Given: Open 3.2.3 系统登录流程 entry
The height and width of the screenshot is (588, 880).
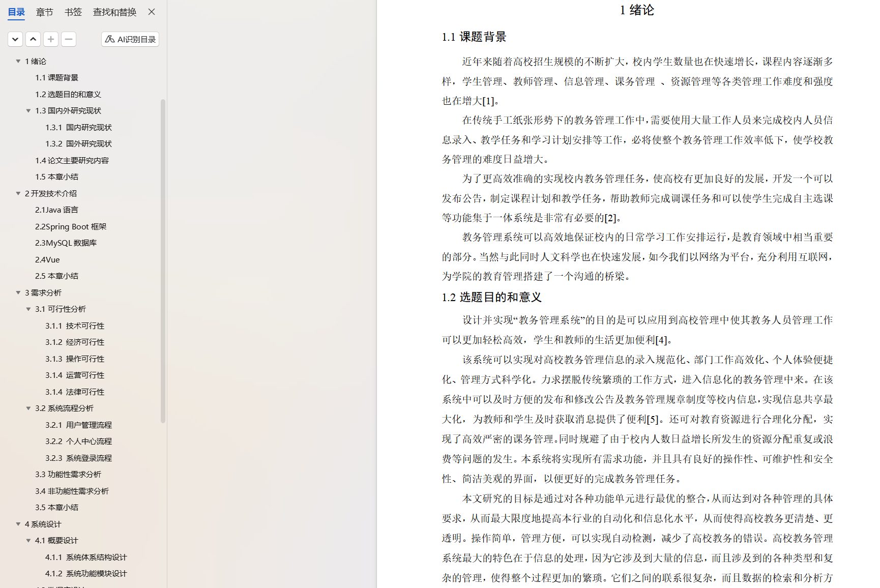Looking at the screenshot, I should click(x=78, y=458).
